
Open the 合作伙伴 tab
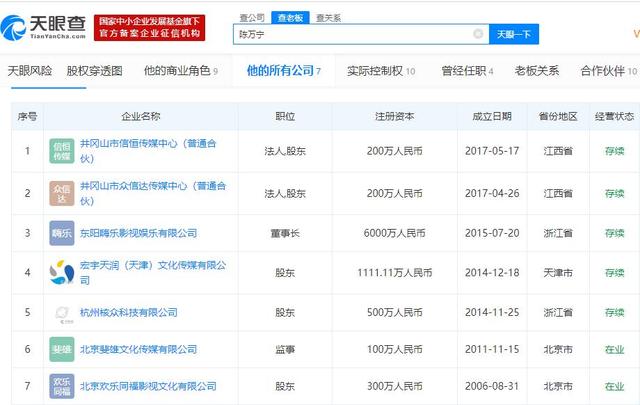pos(609,71)
